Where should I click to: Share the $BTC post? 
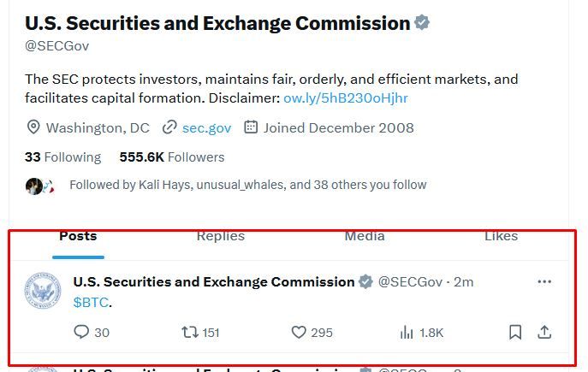543,332
